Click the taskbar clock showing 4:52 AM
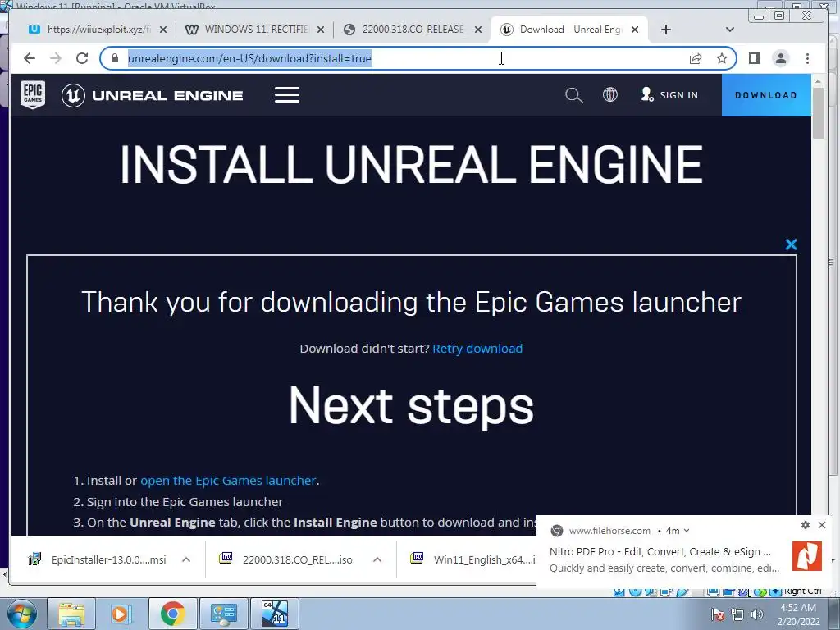Image resolution: width=840 pixels, height=630 pixels. click(798, 614)
